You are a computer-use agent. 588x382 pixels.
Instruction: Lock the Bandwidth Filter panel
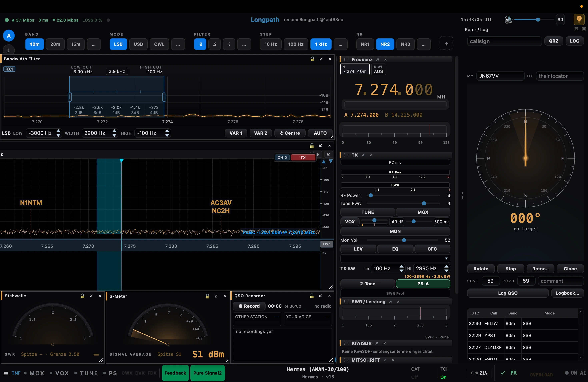pos(312,59)
